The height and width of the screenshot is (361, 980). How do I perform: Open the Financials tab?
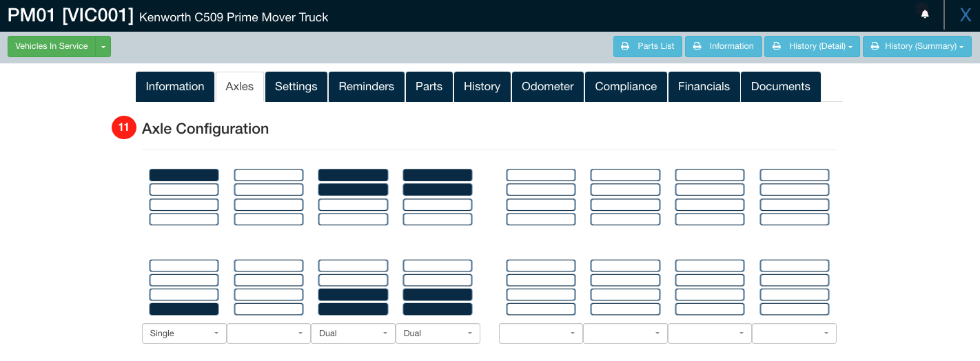[704, 87]
